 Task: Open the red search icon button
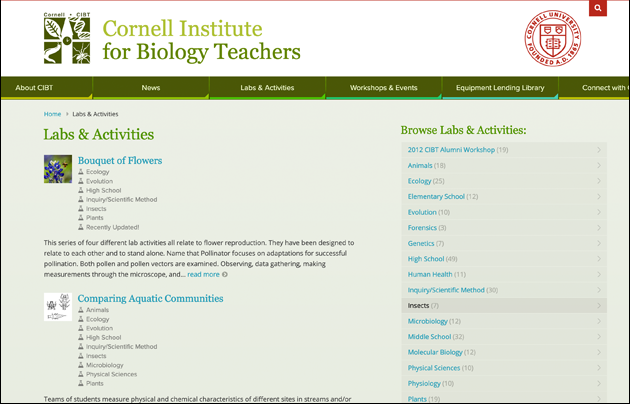point(598,8)
